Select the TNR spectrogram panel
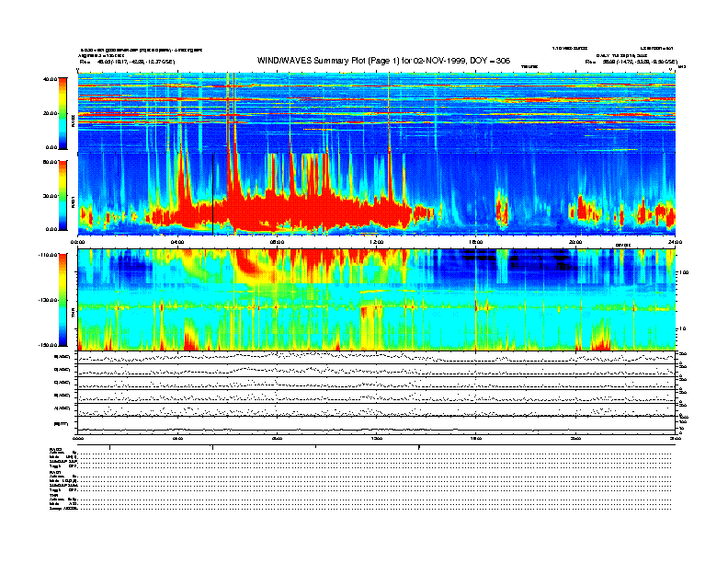Viewport: 728px width, 563px height. click(x=377, y=300)
